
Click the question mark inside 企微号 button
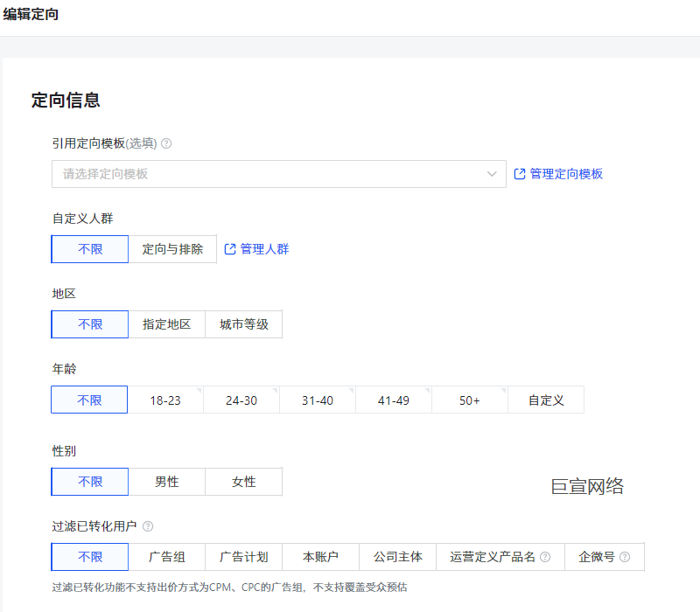(x=626, y=556)
